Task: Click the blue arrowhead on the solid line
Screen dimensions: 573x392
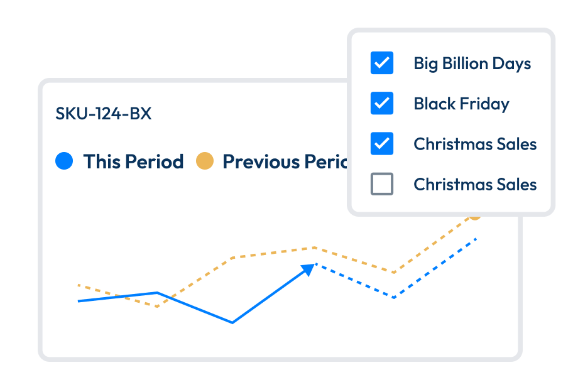Action: tap(308, 269)
